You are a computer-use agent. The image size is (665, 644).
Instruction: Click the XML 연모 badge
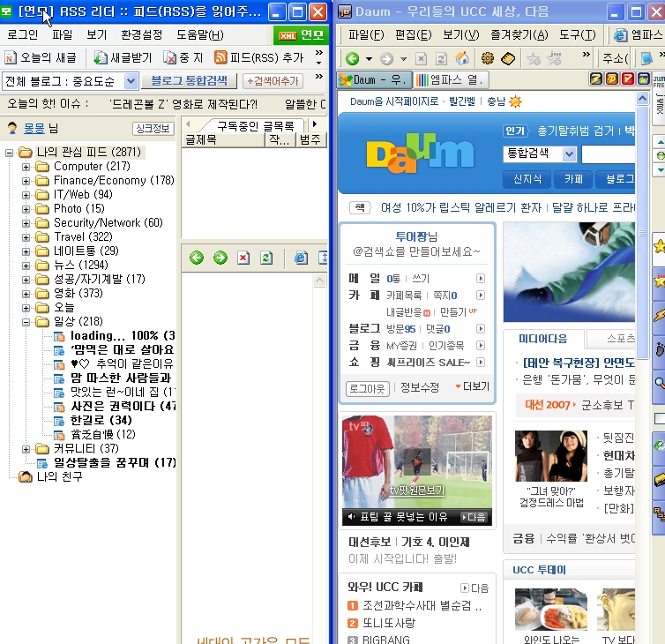tap(301, 35)
